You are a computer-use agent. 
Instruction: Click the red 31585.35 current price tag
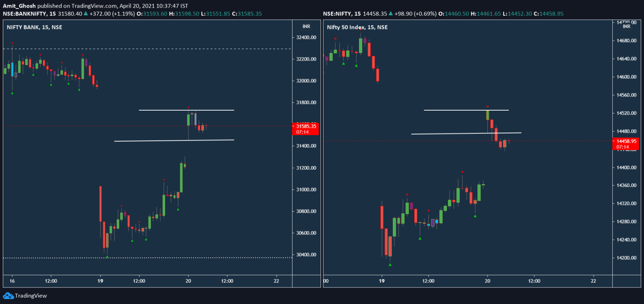pos(306,129)
